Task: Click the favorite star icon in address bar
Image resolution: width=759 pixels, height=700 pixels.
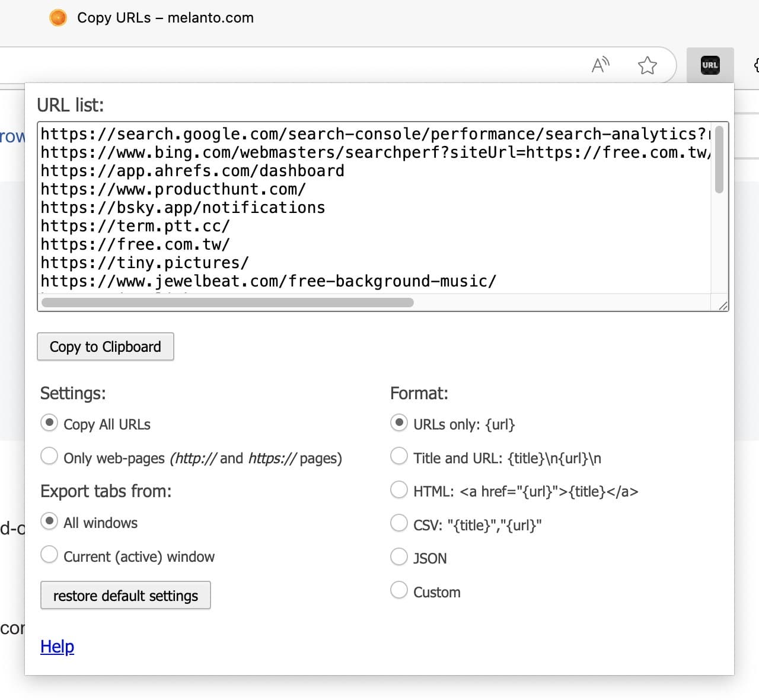Action: (648, 65)
